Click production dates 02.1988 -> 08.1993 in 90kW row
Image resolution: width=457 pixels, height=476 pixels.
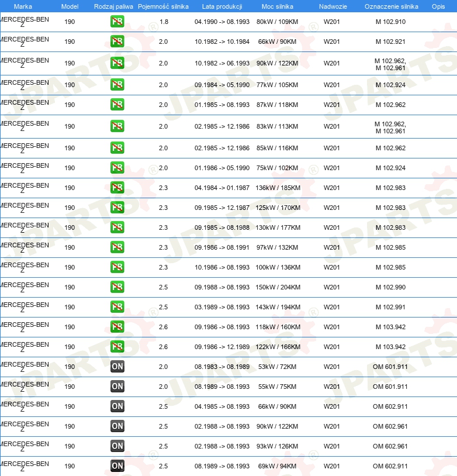coord(222,426)
